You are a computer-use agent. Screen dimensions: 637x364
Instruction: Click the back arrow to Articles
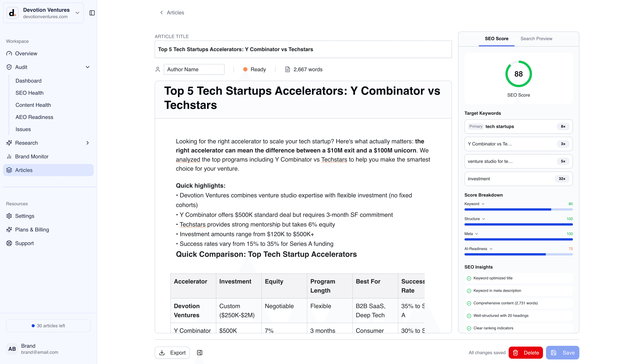[x=162, y=12]
